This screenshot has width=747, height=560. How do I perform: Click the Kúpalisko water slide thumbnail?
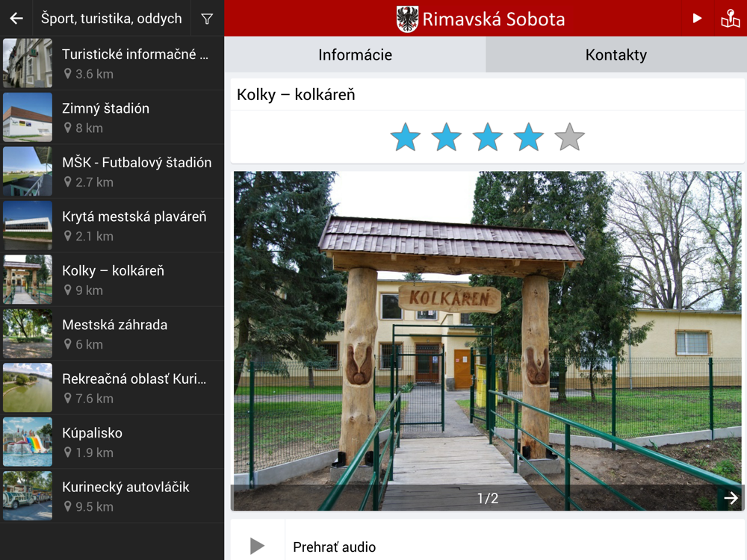pos(28,441)
